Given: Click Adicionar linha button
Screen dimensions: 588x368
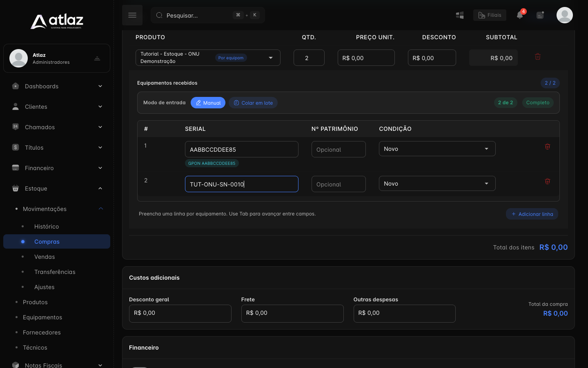Looking at the screenshot, I should (532, 214).
